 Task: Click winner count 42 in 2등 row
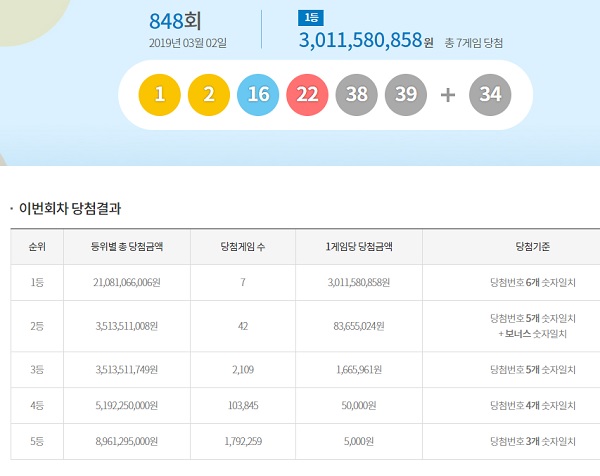243,326
